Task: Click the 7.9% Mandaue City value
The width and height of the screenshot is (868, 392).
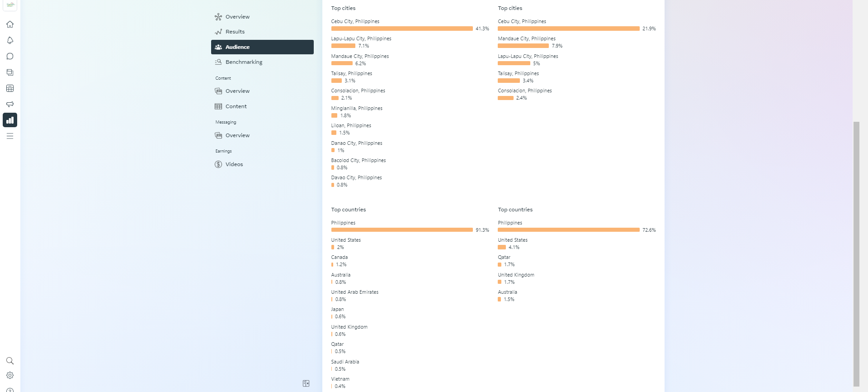Action: click(x=557, y=46)
